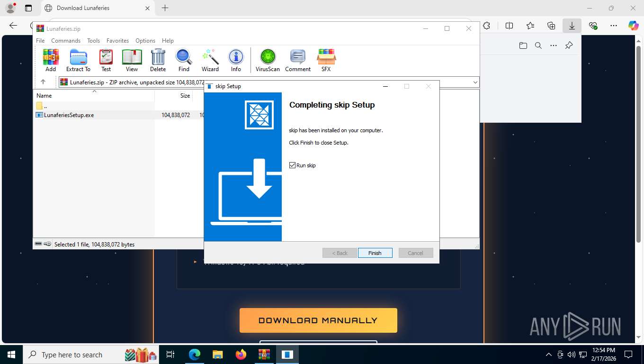This screenshot has height=364, width=644.
Task: Sort by the Size column header
Action: point(174,96)
